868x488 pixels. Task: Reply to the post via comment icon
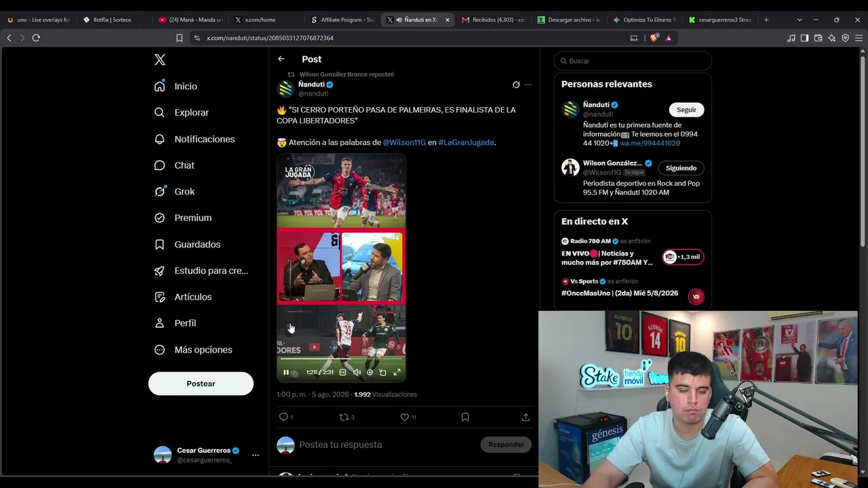coord(285,418)
